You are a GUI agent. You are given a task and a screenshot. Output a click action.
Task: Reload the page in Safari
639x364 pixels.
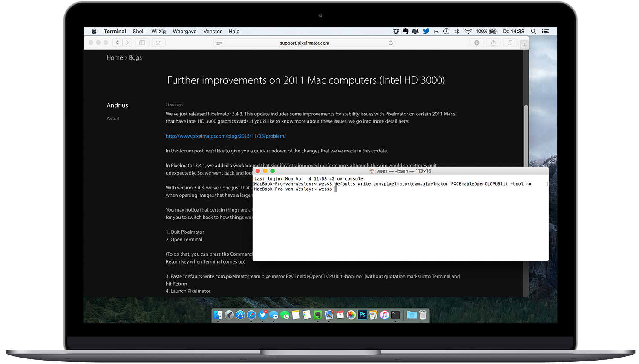point(391,43)
